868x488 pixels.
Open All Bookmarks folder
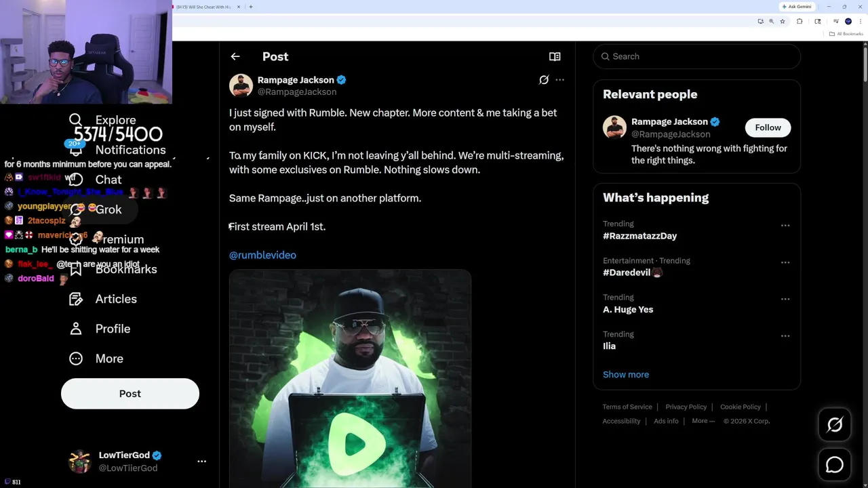pos(846,34)
